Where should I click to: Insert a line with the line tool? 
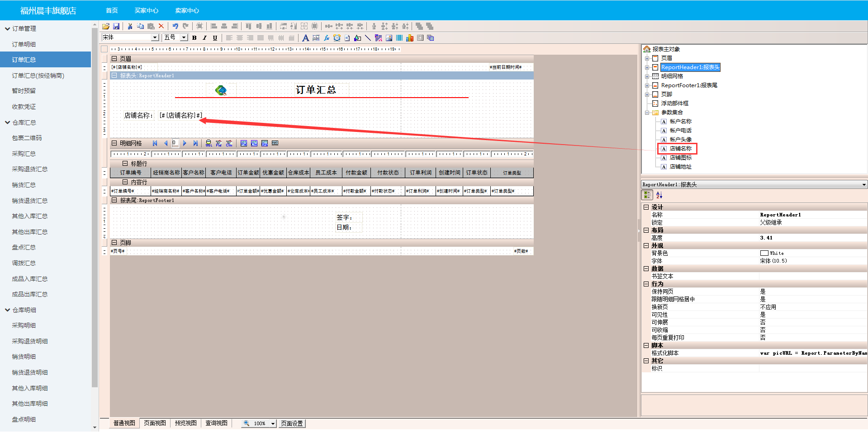point(368,38)
